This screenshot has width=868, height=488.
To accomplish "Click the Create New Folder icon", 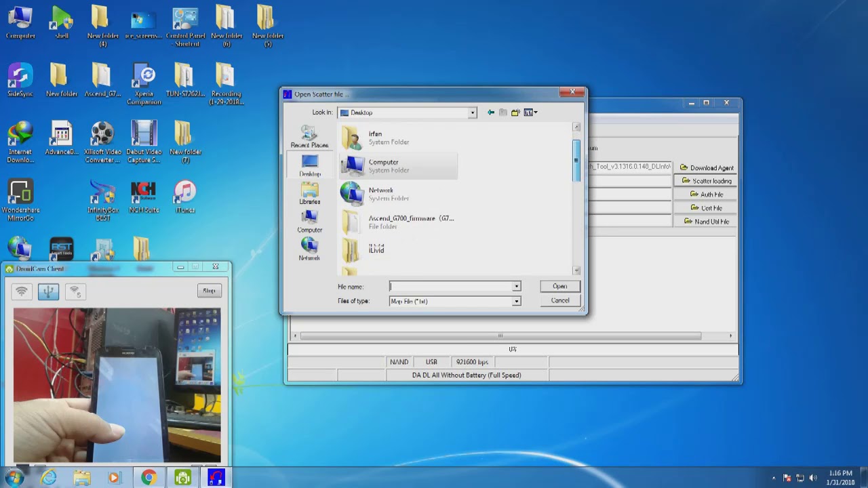I will pyautogui.click(x=515, y=113).
